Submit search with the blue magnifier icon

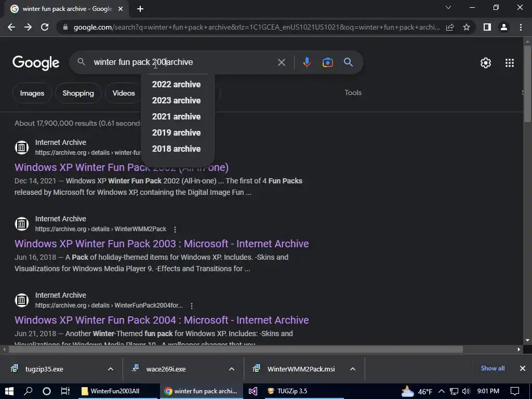(x=348, y=62)
